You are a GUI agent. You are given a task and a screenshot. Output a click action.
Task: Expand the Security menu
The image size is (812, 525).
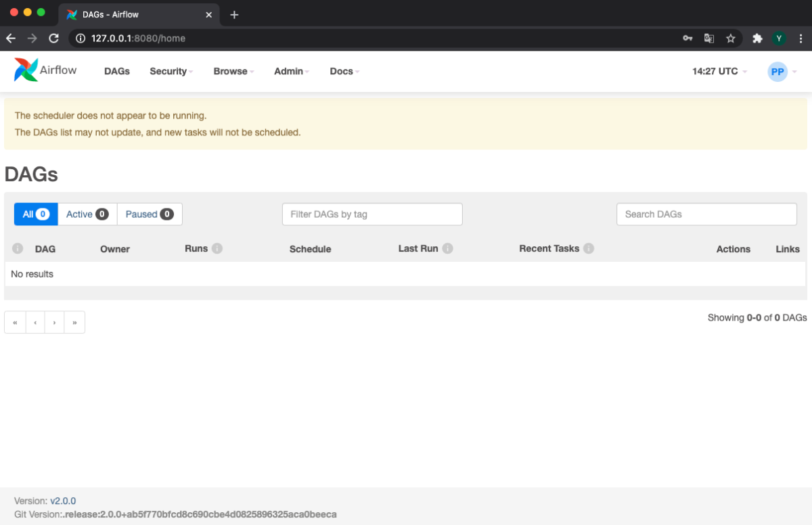171,71
